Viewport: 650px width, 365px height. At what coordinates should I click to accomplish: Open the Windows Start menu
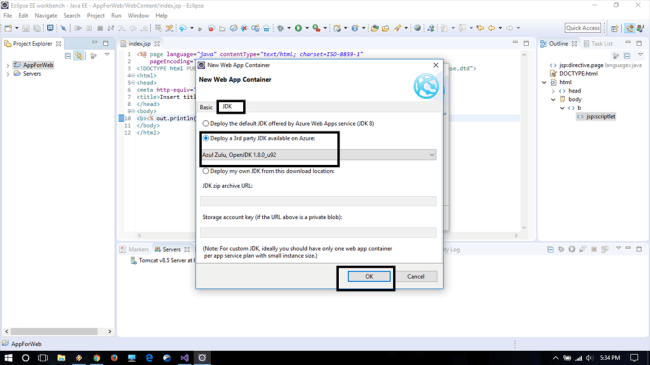click(8, 358)
